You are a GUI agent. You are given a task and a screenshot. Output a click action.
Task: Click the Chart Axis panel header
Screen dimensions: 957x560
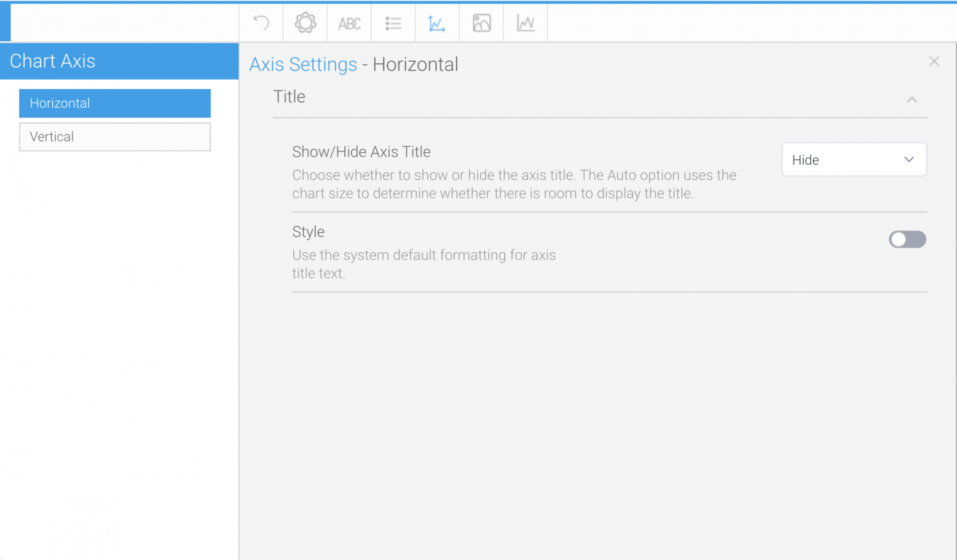[120, 61]
